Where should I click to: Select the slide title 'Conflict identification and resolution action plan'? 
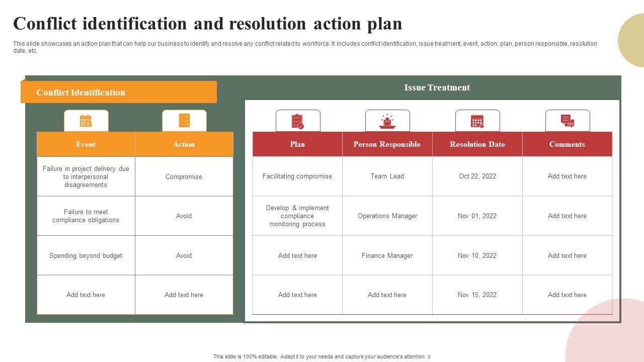208,24
